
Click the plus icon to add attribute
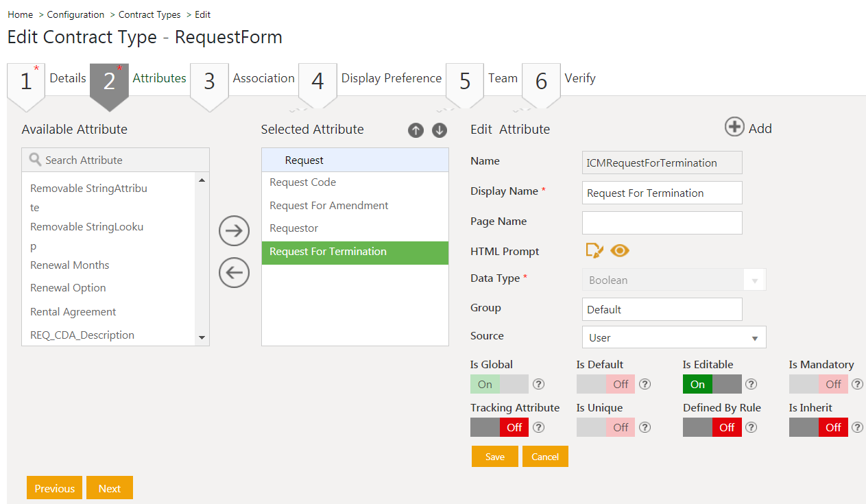click(734, 128)
